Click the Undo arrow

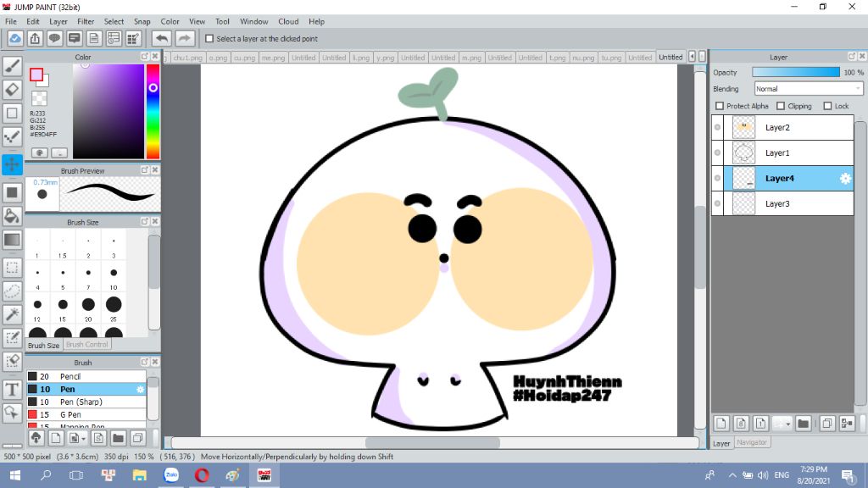[162, 39]
